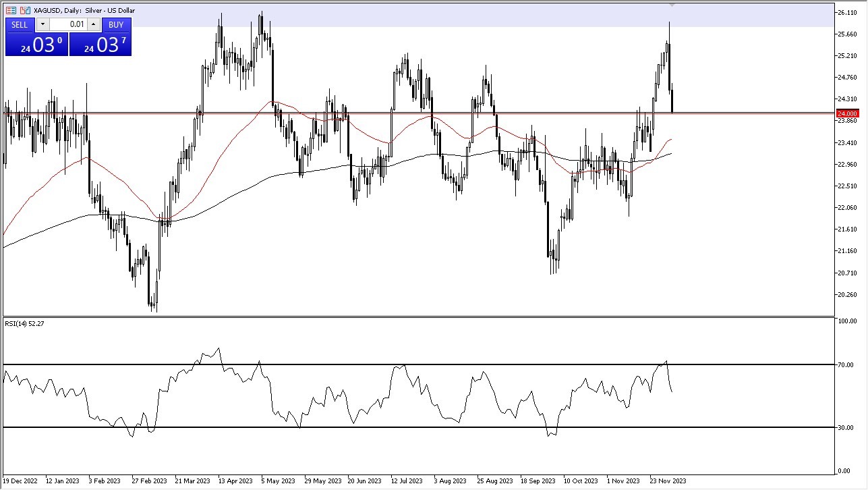
Task: Toggle the one-click trading panel icon
Action: (11, 10)
